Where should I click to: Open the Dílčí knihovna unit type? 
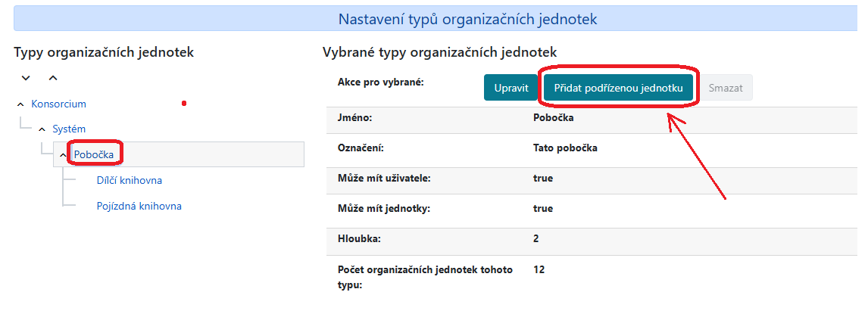[129, 180]
